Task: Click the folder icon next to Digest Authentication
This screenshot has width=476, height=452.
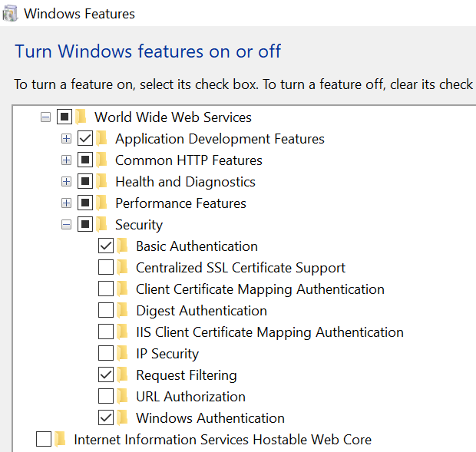Action: 122,311
